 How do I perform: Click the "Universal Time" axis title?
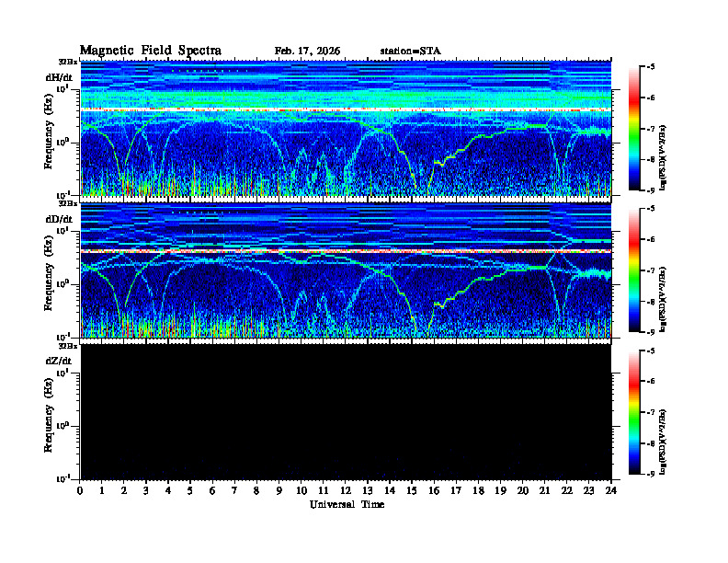pyautogui.click(x=347, y=504)
